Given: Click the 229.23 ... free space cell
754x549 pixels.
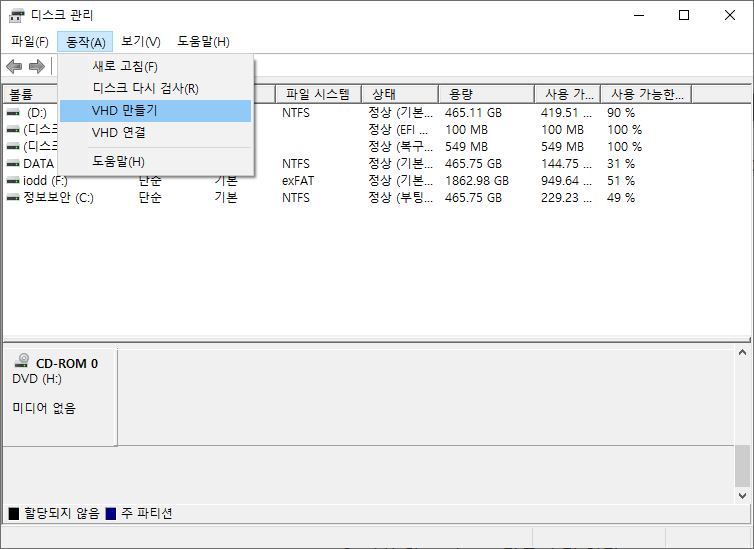Looking at the screenshot, I should [566, 198].
